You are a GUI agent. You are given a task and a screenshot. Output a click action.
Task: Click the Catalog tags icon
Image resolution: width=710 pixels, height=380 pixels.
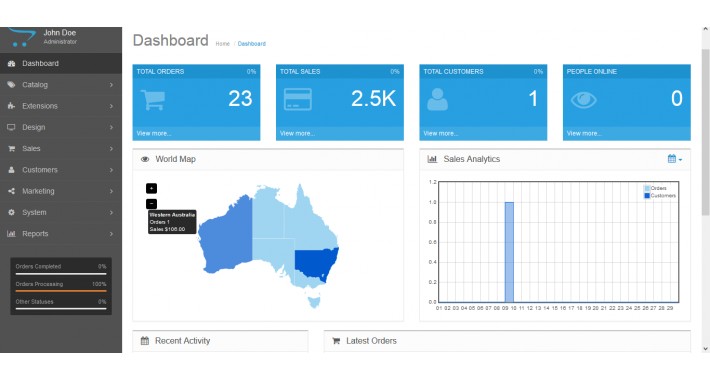[11, 85]
